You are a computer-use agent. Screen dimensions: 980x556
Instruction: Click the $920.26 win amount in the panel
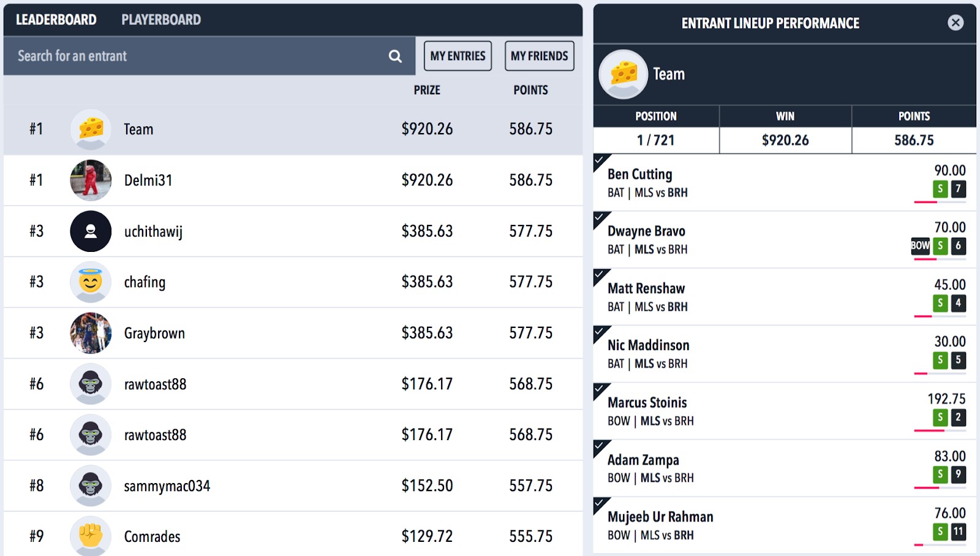[x=785, y=140]
